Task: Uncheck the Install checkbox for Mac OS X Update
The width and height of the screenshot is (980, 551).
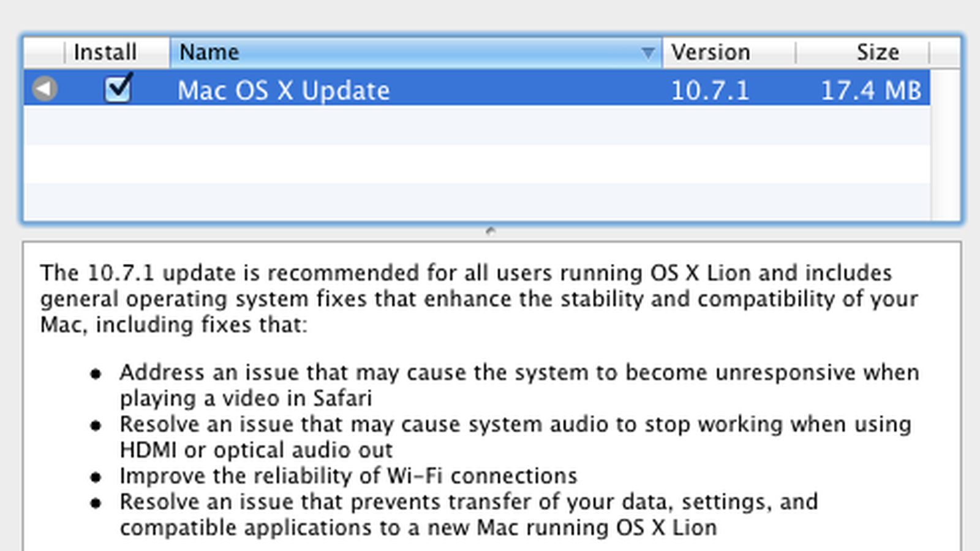Action: 118,88
